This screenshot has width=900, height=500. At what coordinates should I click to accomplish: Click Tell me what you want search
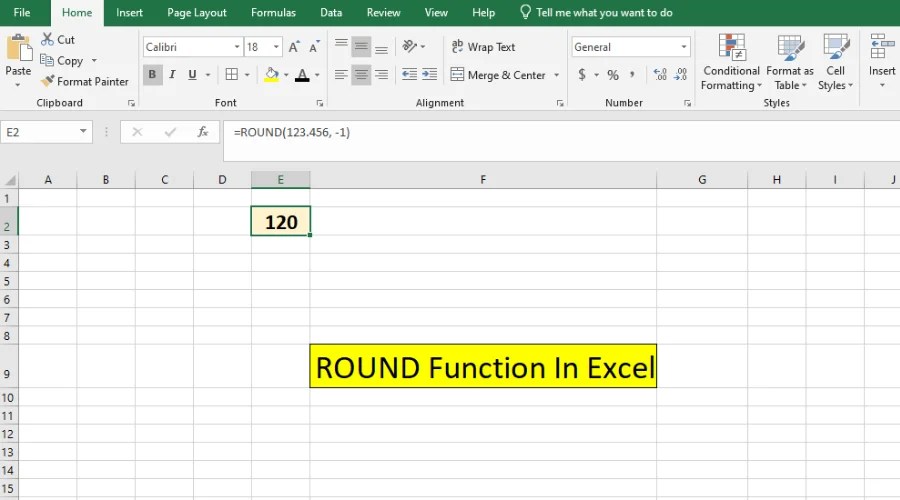click(596, 13)
